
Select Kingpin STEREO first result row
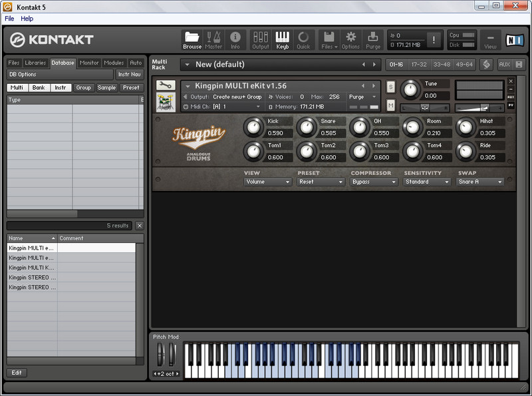(x=32, y=278)
